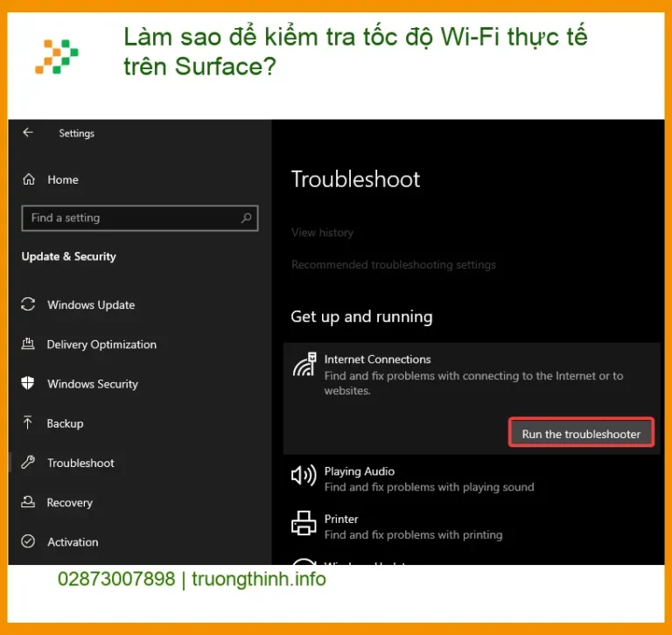Open the Windows Security section

pyautogui.click(x=93, y=384)
